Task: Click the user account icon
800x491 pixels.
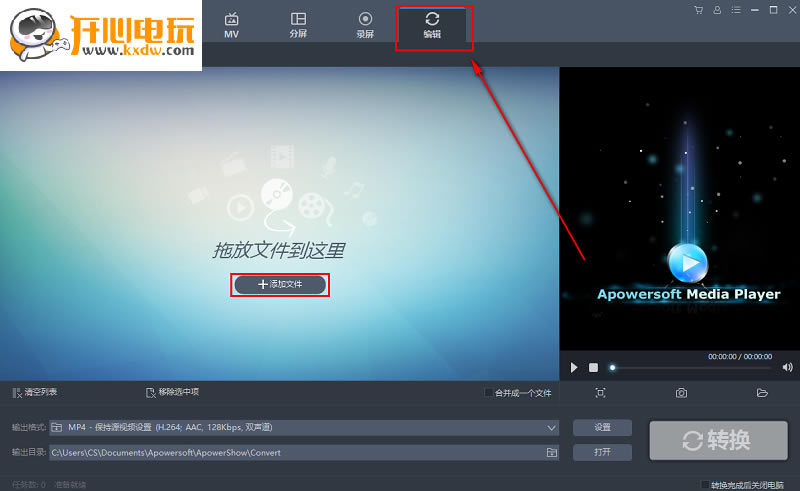Action: tap(716, 10)
